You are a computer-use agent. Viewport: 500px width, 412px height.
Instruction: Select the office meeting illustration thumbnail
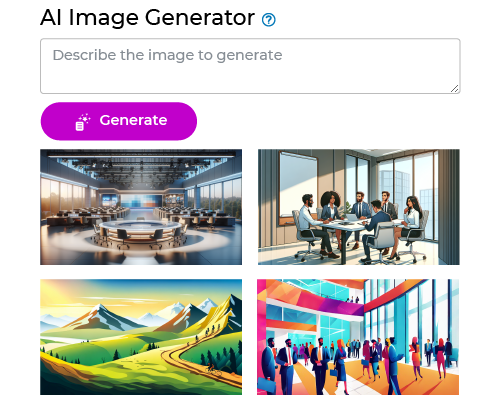(x=359, y=207)
